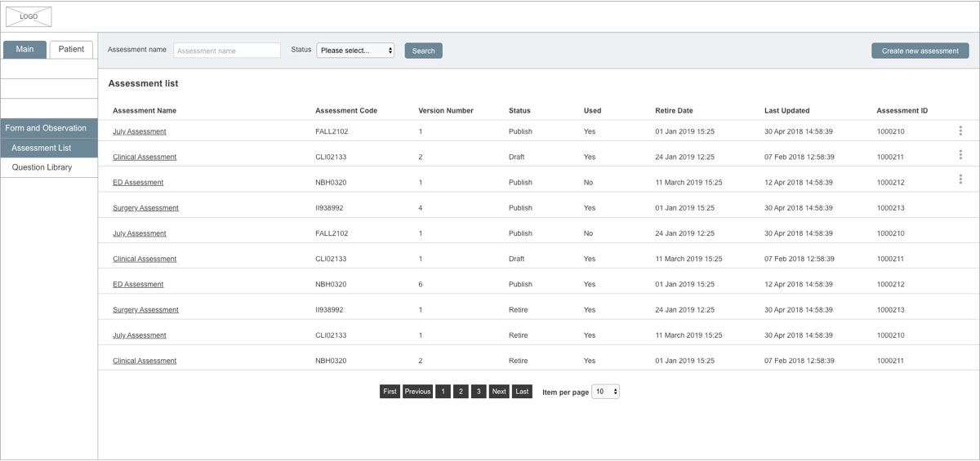980x461 pixels.
Task: Click the Used column header
Action: (592, 111)
